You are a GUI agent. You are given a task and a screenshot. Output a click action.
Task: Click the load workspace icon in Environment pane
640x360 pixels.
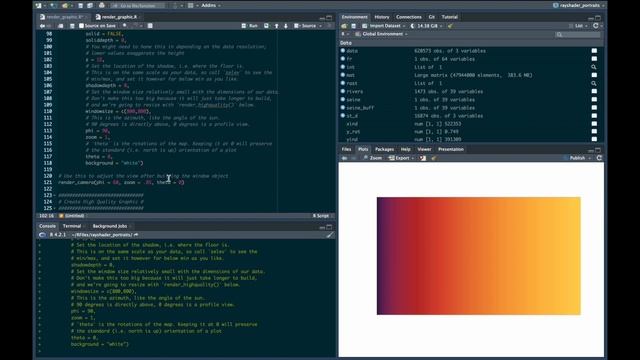coord(344,26)
